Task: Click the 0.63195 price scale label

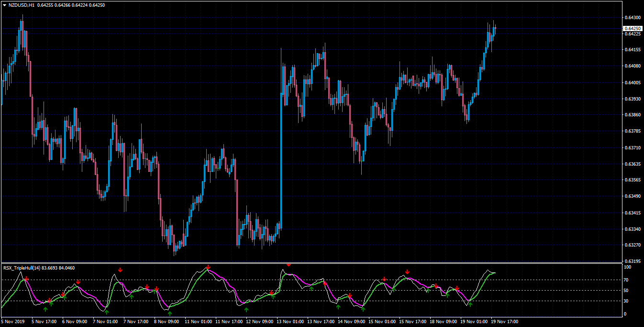Action: [633, 261]
